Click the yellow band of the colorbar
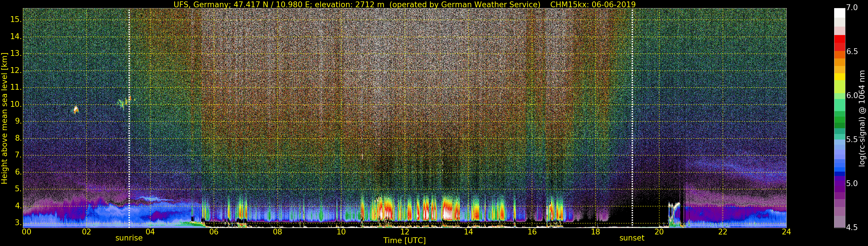868x246 pixels. click(839, 77)
